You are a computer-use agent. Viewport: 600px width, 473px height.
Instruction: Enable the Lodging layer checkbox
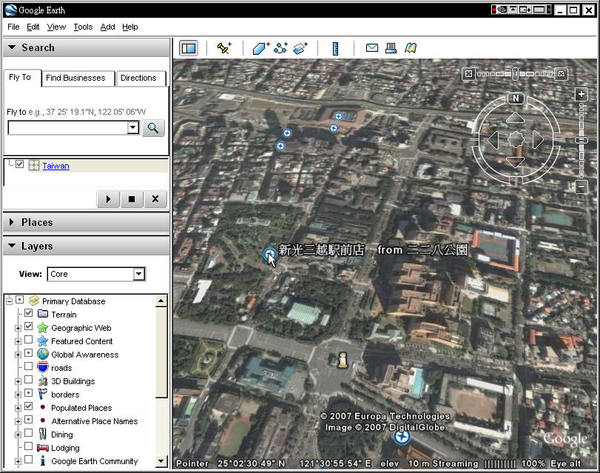point(28,446)
